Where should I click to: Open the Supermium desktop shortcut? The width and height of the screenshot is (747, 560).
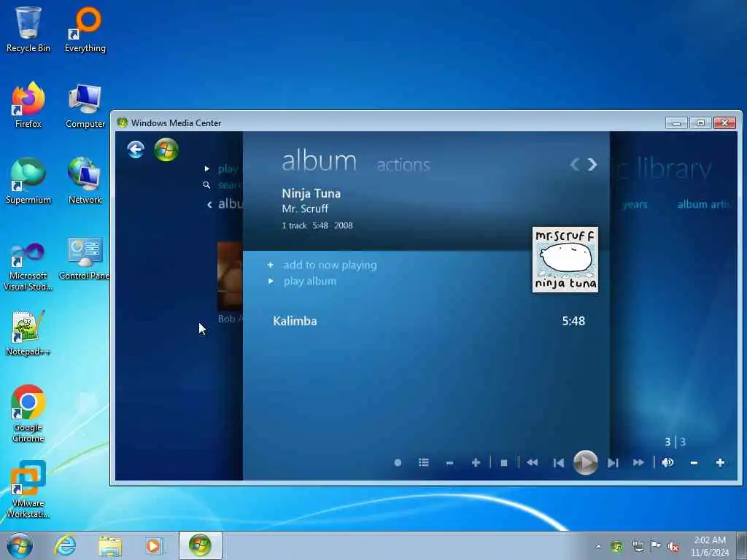(28, 181)
